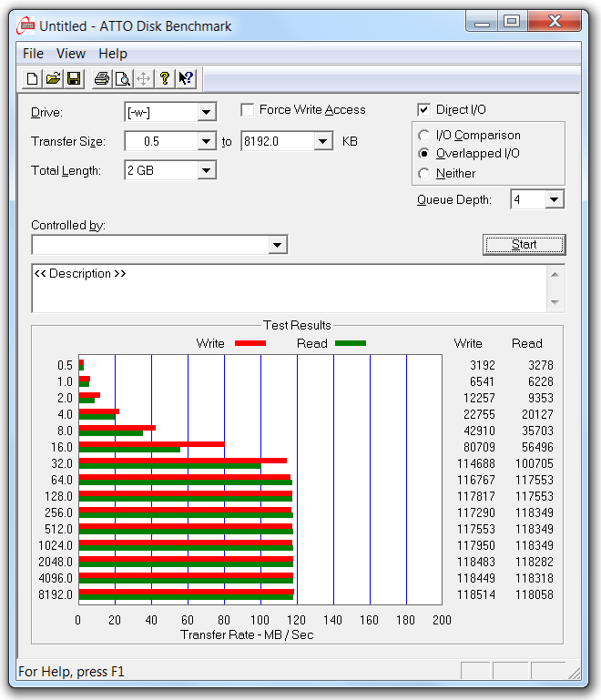Click the write value 114688
The height and width of the screenshot is (700, 601).
point(476,463)
